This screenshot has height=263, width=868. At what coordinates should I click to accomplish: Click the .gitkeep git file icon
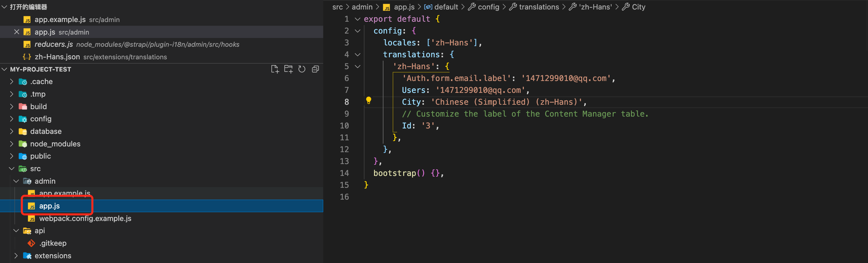(x=32, y=243)
